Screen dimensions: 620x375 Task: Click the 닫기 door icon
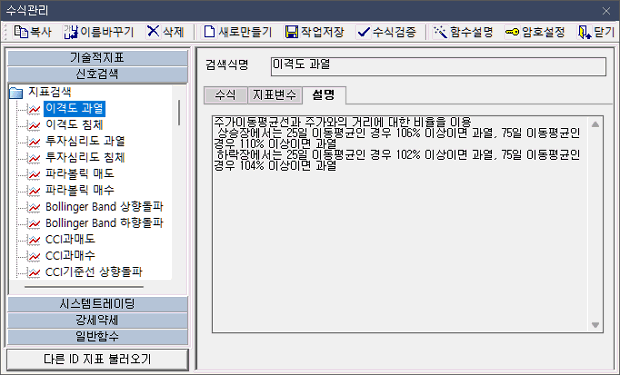(x=584, y=32)
